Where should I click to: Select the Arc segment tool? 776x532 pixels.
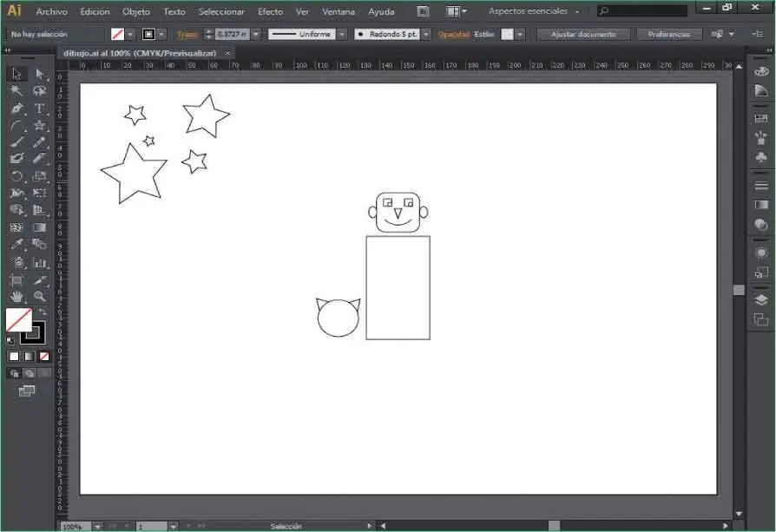point(16,125)
